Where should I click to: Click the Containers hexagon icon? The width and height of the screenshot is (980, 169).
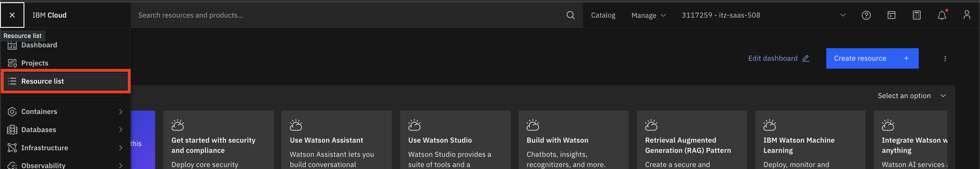pyautogui.click(x=12, y=111)
